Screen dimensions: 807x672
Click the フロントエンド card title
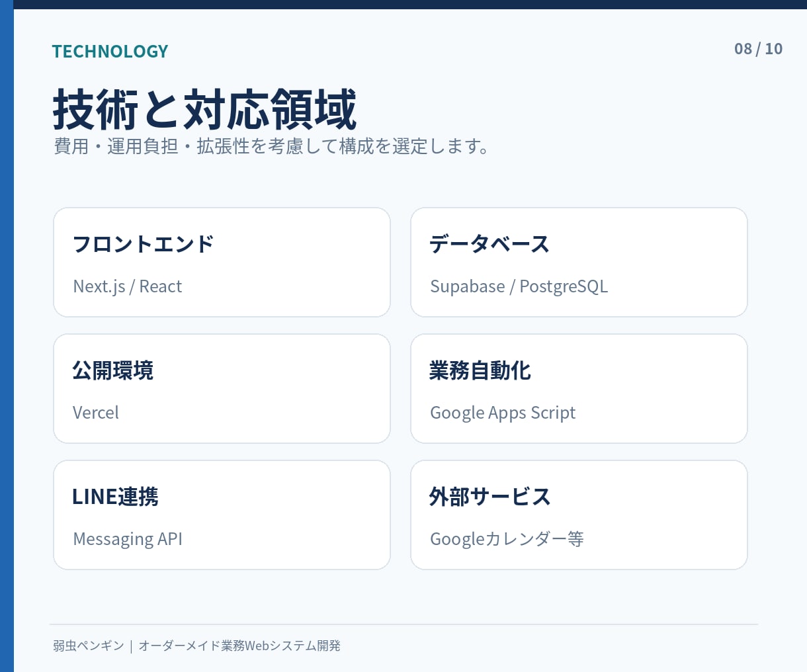(x=143, y=244)
